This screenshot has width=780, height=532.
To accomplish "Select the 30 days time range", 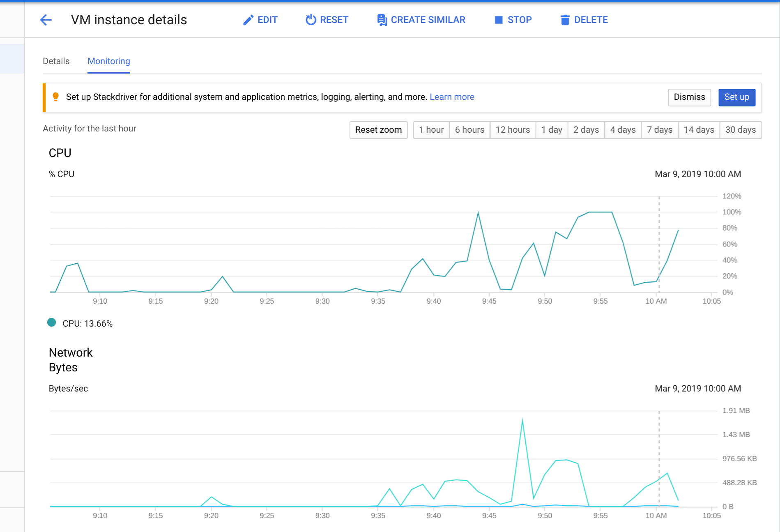I will point(741,130).
